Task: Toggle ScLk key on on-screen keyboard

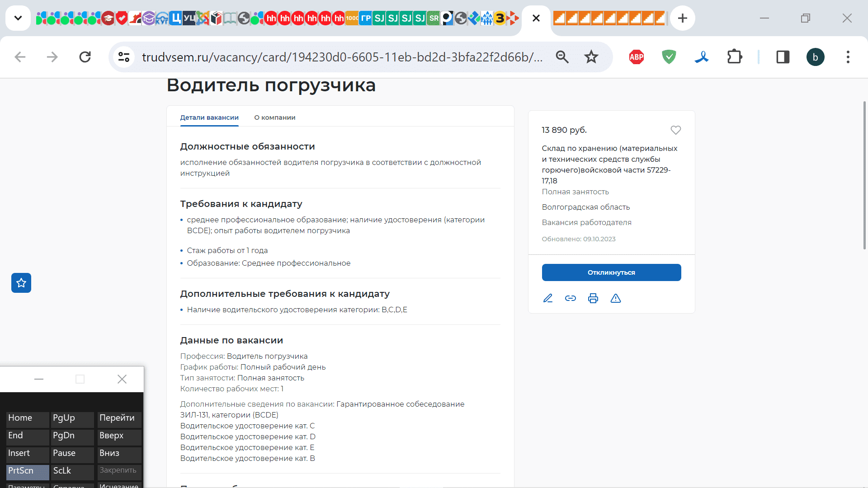Action: [72, 471]
